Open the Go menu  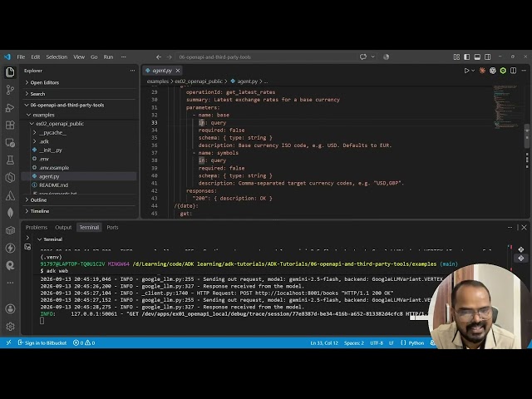(x=94, y=57)
